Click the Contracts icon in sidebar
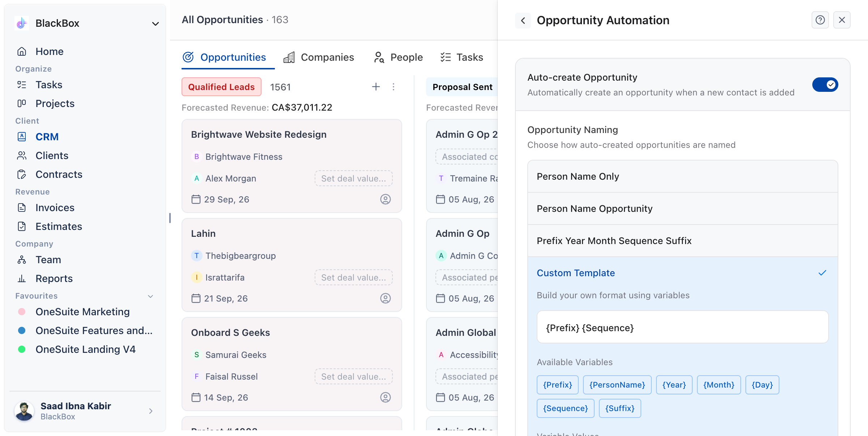 click(x=22, y=174)
